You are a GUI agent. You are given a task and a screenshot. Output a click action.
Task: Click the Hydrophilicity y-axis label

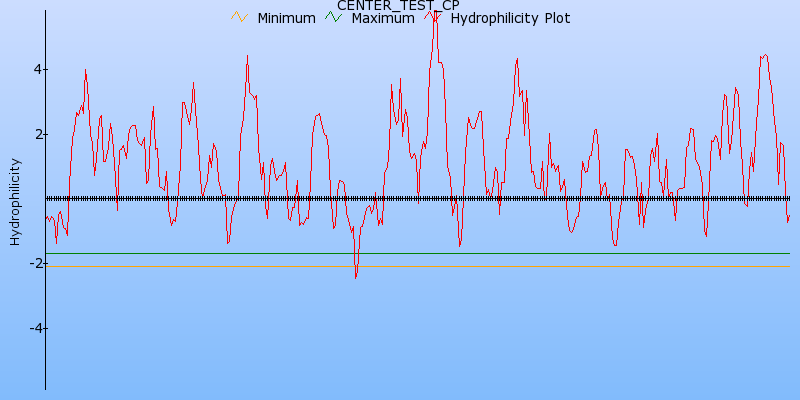pyautogui.click(x=15, y=202)
